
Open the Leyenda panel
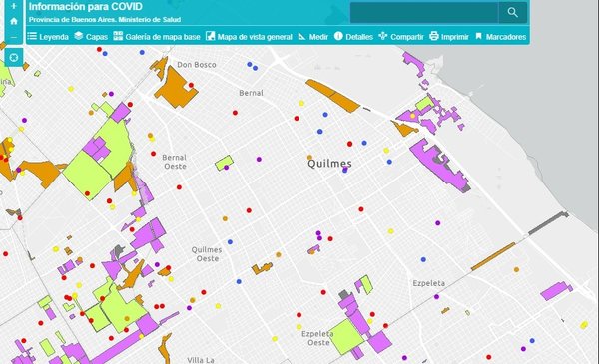(x=48, y=37)
